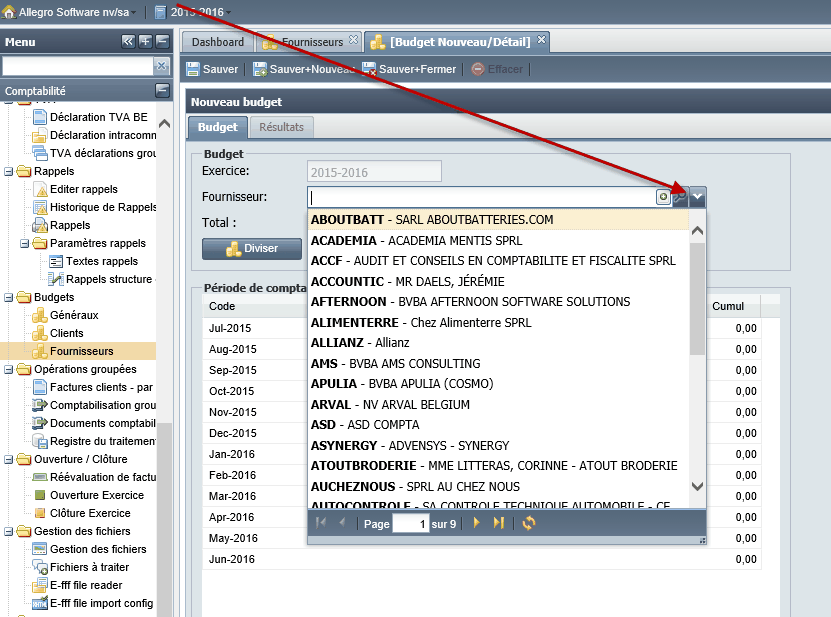This screenshot has height=617, width=831.
Task: Open Budgets Clients
Action: pyautogui.click(x=58, y=333)
